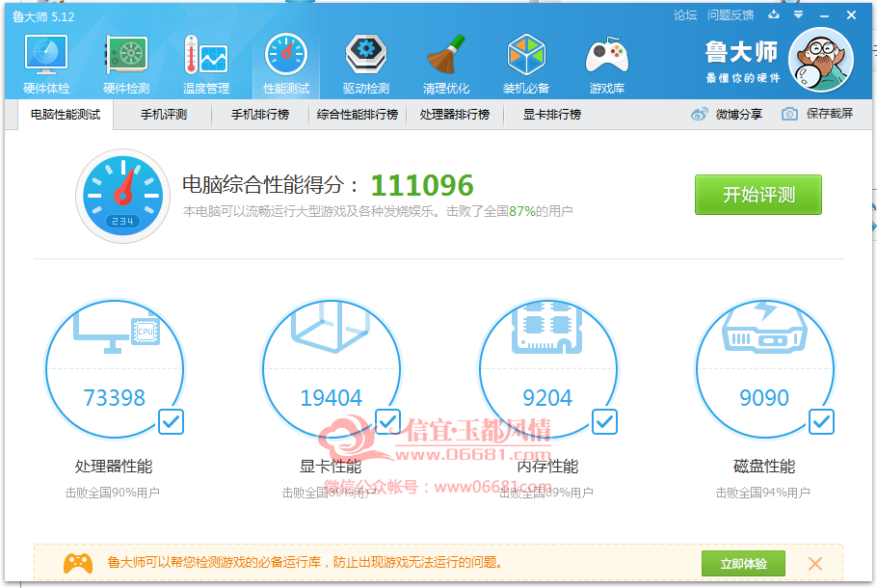Viewport: 877px width, 588px height.
Task: Click memory score 9204
Action: pyautogui.click(x=547, y=398)
